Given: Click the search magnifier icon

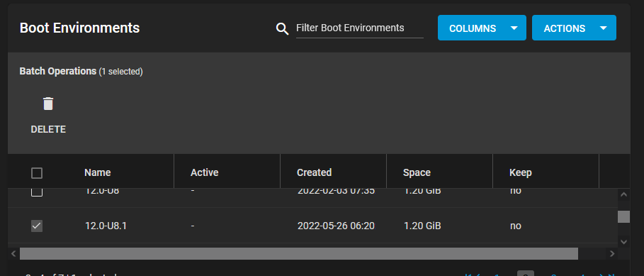Looking at the screenshot, I should 282,28.
